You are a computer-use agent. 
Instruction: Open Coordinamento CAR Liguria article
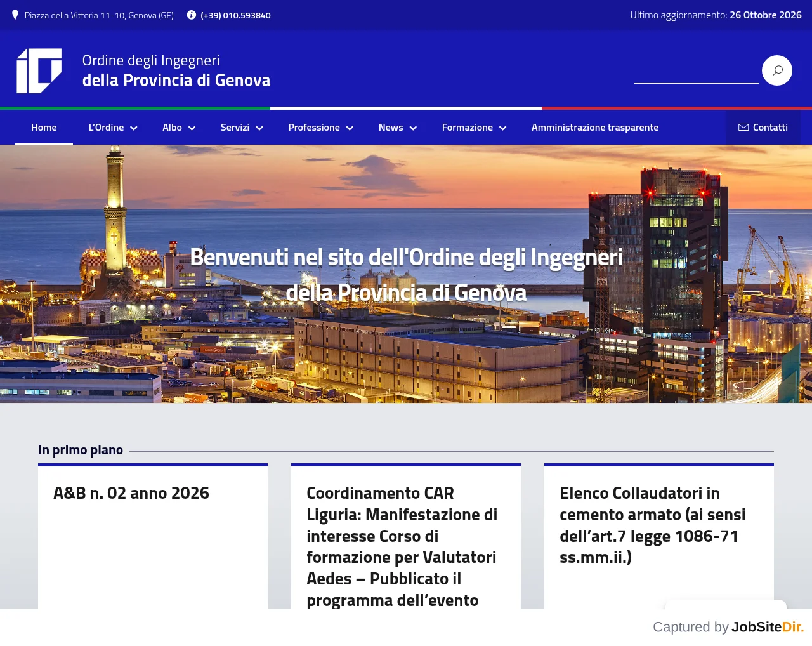(x=402, y=546)
